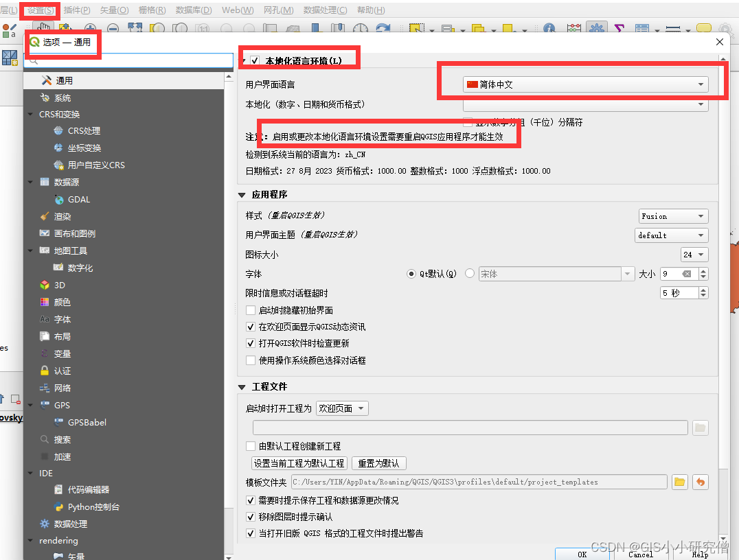Open the Python控制台 icon entry
This screenshot has height=560, width=739.
pos(58,506)
